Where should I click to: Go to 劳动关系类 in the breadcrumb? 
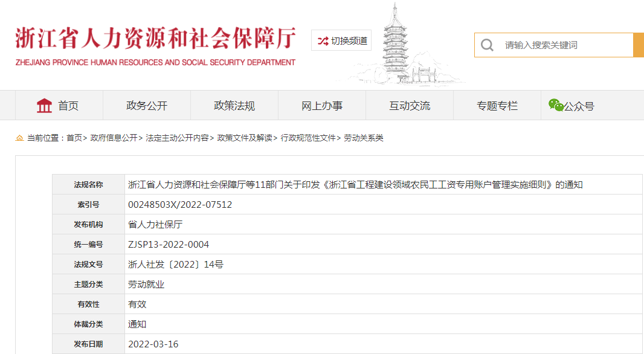click(x=364, y=138)
